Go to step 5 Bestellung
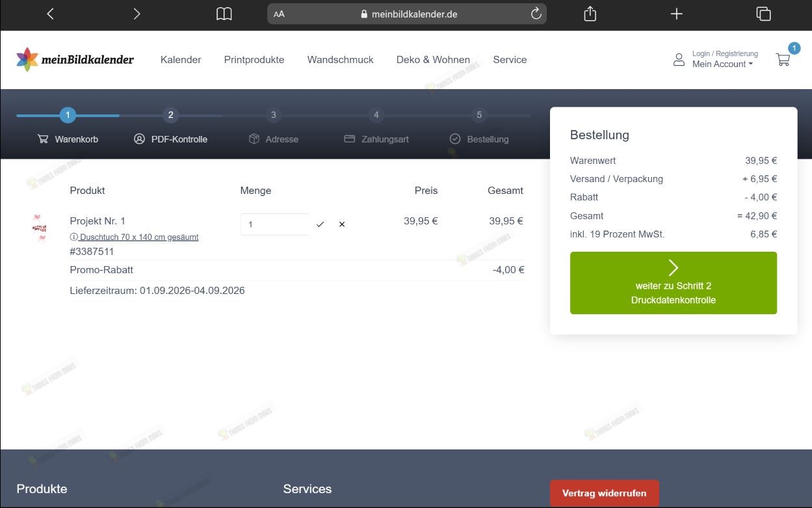Screen dimensions: 812x508 coord(479,127)
